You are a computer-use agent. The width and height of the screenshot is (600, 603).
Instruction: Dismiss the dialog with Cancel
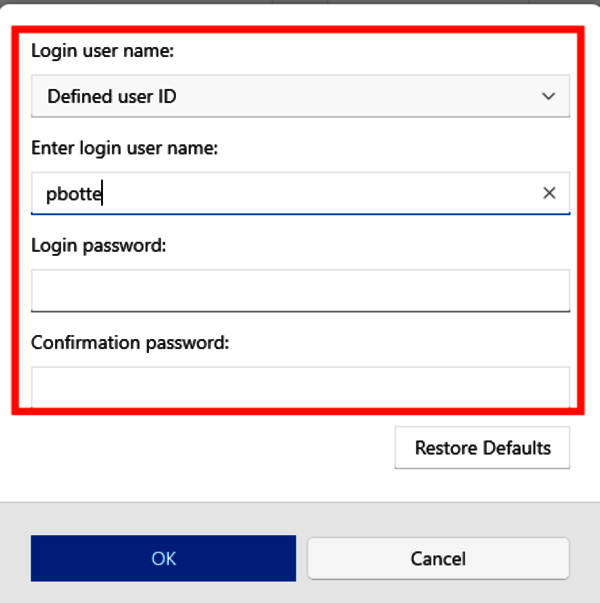point(438,558)
